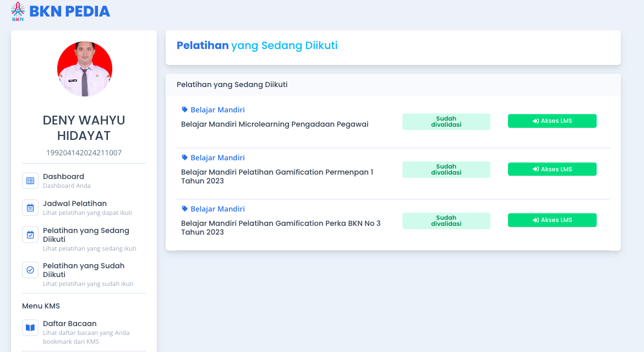
Task: Click the BKN logo icon
Action: (x=18, y=12)
